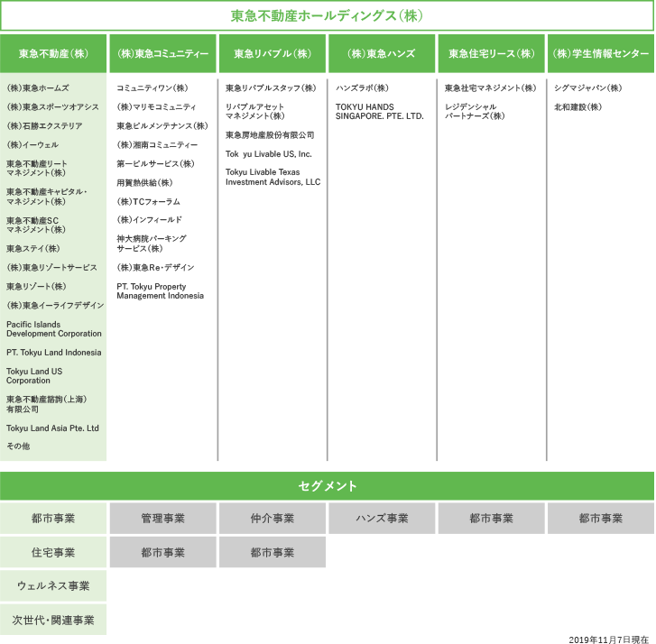
Task: Click (株)石勝エクステリア entry
Action: click(44, 126)
